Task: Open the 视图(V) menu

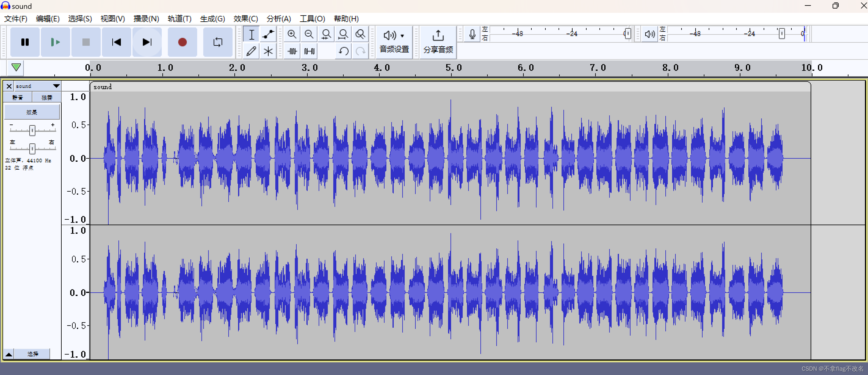Action: [x=113, y=19]
